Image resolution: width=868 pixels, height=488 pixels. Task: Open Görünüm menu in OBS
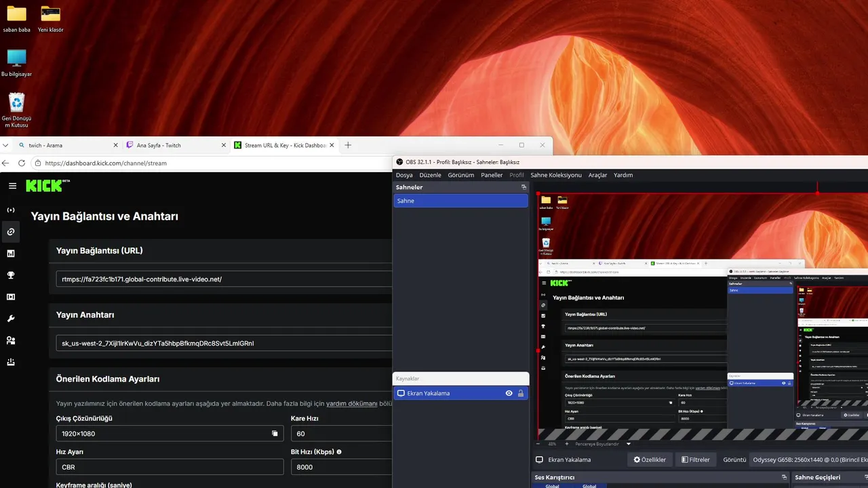(461, 175)
